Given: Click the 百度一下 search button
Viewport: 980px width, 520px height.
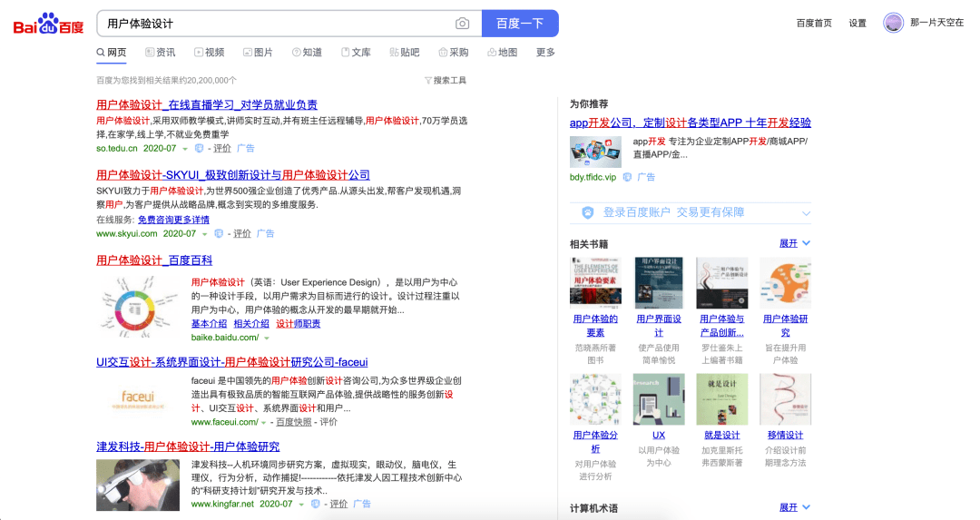Looking at the screenshot, I should (520, 24).
